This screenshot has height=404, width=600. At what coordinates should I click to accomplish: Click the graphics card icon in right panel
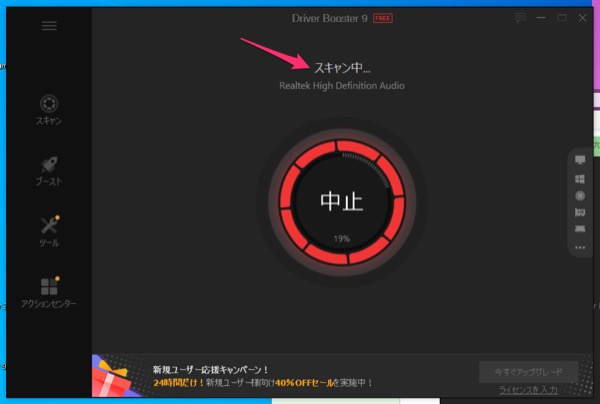(580, 212)
